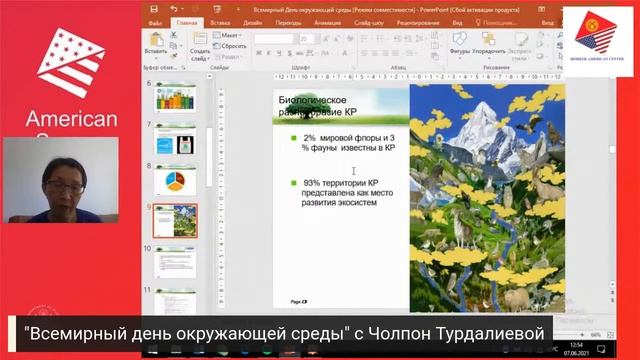Switch to the Главная tab
The height and width of the screenshot is (360, 640).
pyautogui.click(x=187, y=23)
